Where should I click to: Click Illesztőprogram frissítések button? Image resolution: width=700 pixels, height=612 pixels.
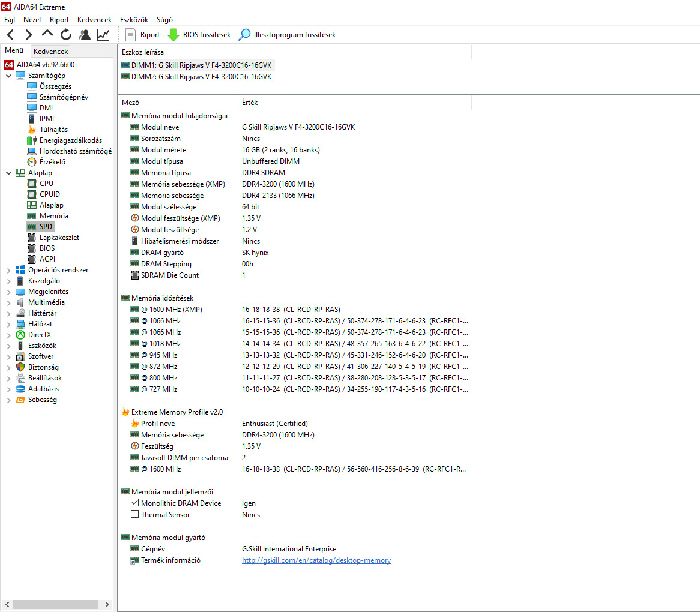click(x=287, y=35)
